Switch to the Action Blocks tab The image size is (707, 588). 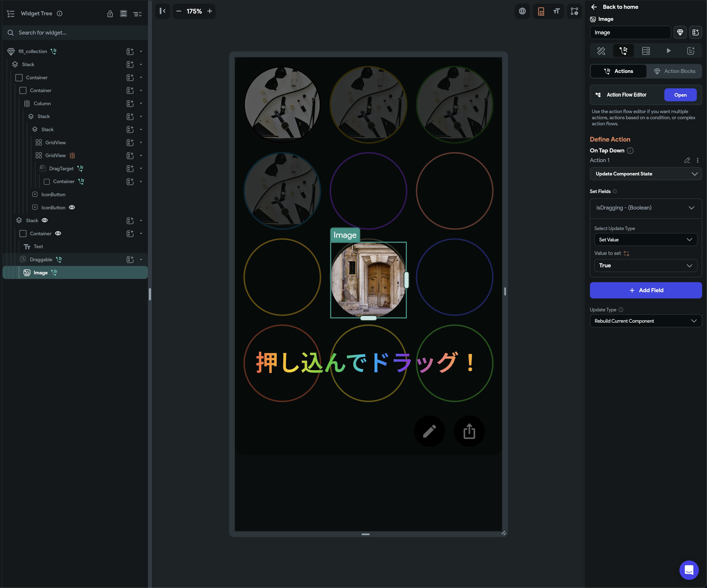674,71
